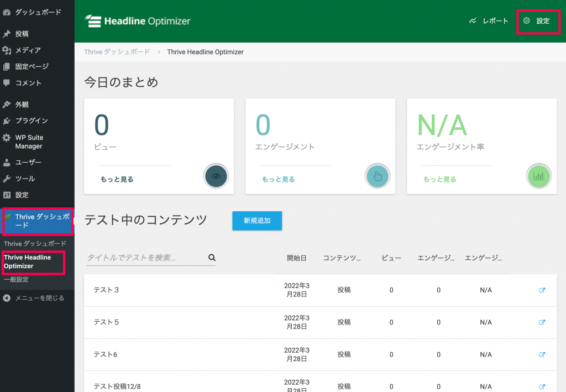566x392 pixels.
Task: Click the search magnifier icon
Action: pos(212,257)
